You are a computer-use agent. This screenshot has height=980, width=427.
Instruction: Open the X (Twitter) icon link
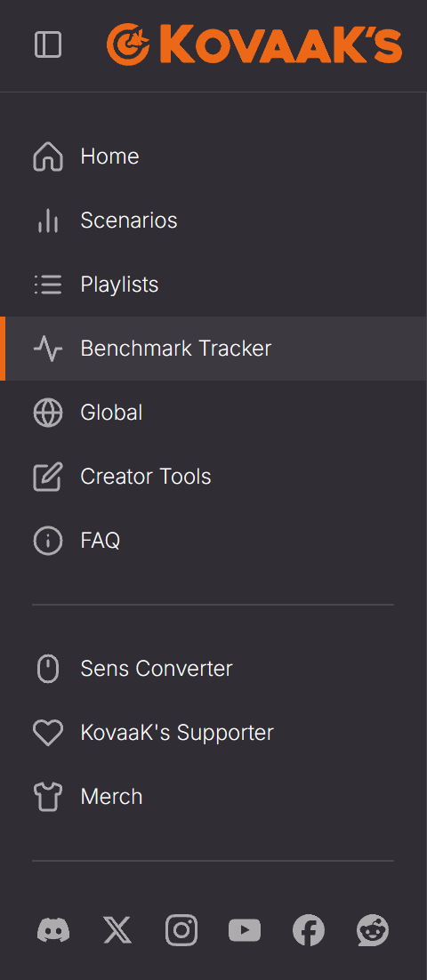(x=117, y=930)
